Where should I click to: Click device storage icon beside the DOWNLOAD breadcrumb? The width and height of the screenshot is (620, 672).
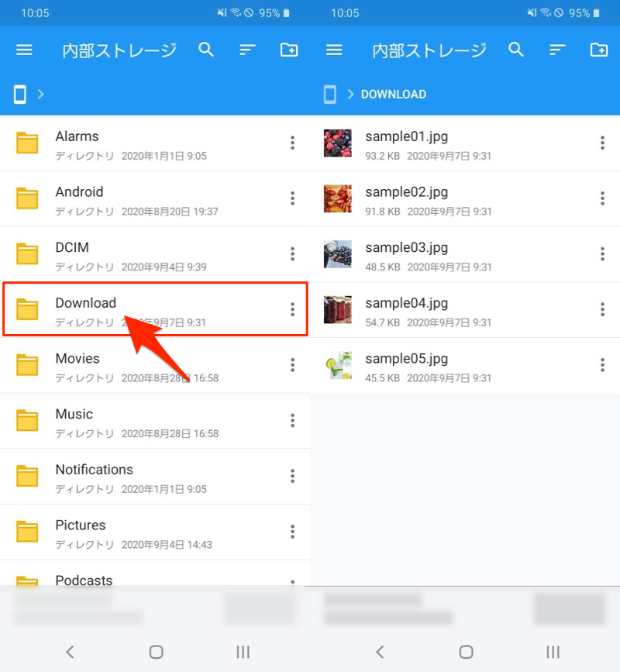tap(330, 95)
